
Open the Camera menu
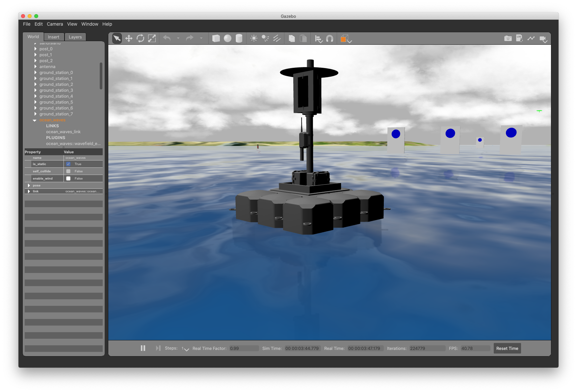[x=55, y=24]
